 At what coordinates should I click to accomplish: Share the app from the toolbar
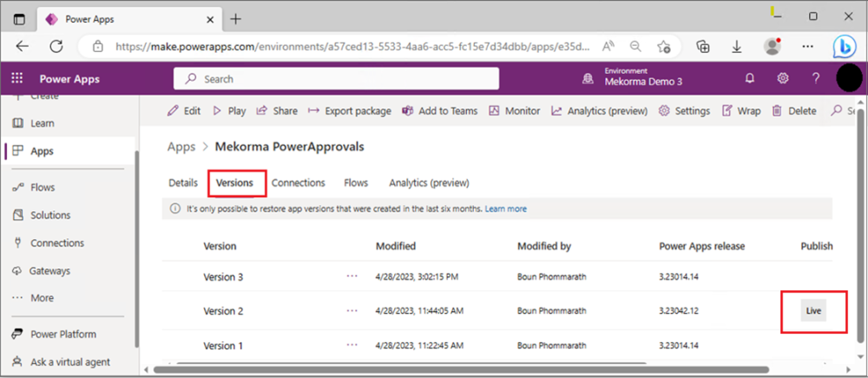277,111
